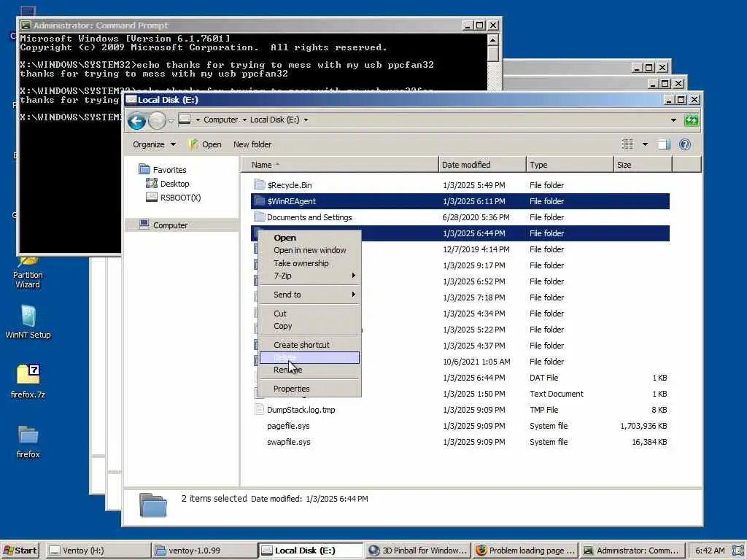Select RSBOOT(X) in the navigation pane
Screen dimensions: 747x560
174,197
